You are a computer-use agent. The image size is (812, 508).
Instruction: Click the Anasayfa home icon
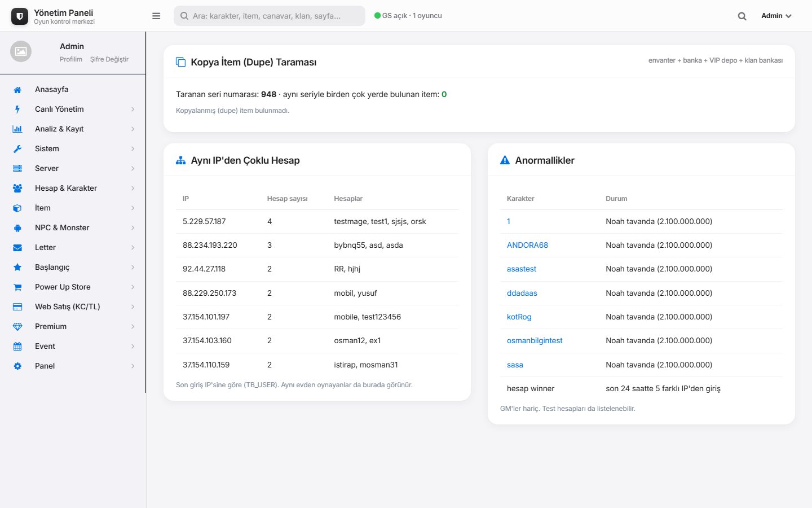click(17, 90)
